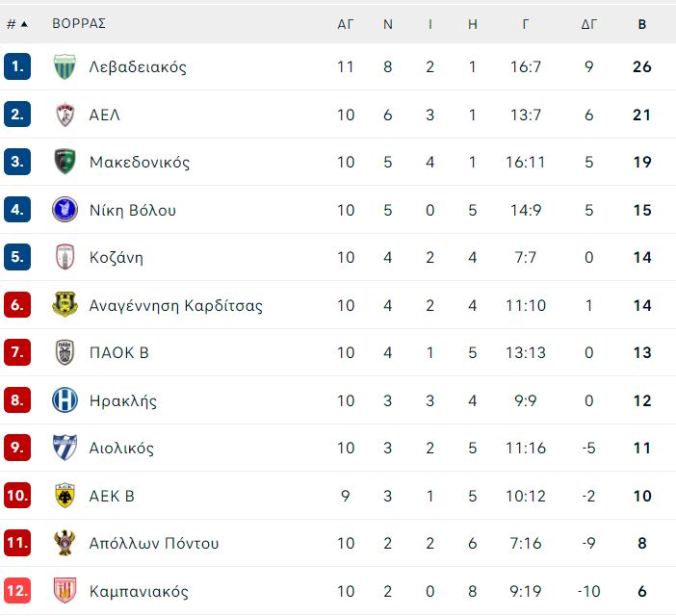Click the Αναγέννηση Καρδίτσας yellow-black crest
This screenshot has width=676, height=616.
(65, 304)
